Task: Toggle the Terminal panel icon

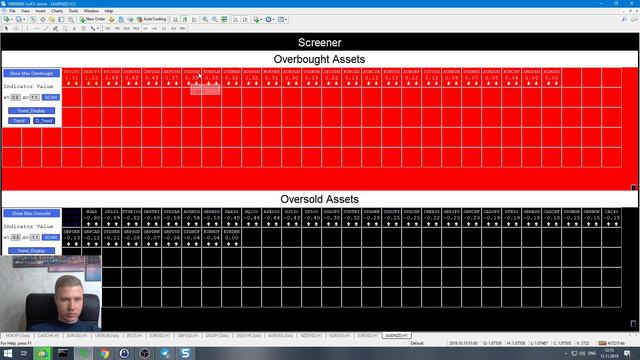Action: pos(61,19)
